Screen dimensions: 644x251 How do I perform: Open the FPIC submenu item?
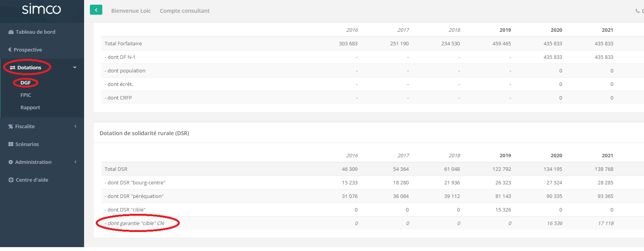(x=26, y=95)
